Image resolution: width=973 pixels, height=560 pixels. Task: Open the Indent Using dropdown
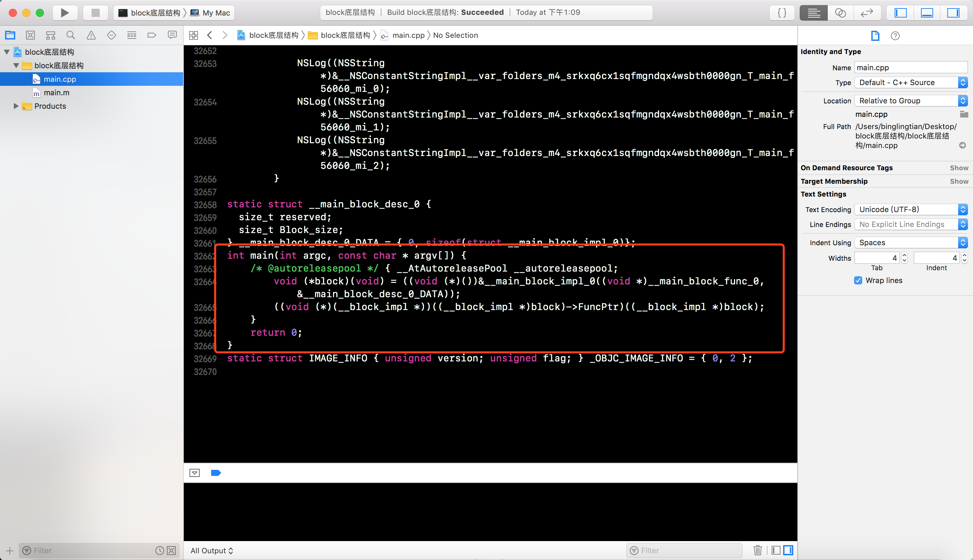click(x=911, y=243)
